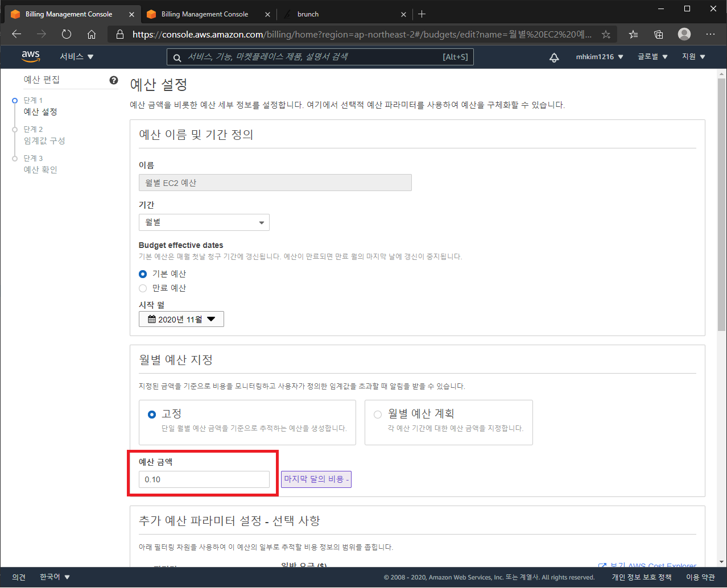Click the page vertical scrollbar
Viewport: 727px width, 588px height.
pos(721,205)
